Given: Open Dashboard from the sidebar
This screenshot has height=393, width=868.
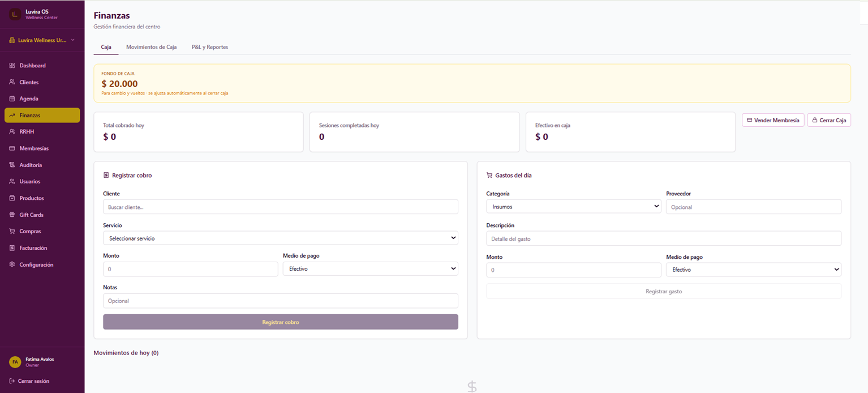Looking at the screenshot, I should click(42, 66).
